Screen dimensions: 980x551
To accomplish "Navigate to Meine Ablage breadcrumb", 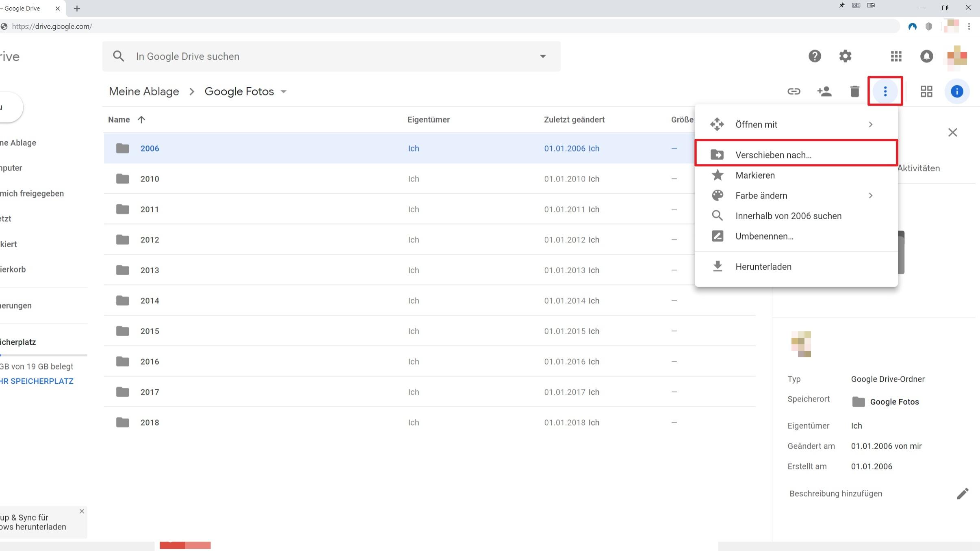I will pyautogui.click(x=144, y=92).
